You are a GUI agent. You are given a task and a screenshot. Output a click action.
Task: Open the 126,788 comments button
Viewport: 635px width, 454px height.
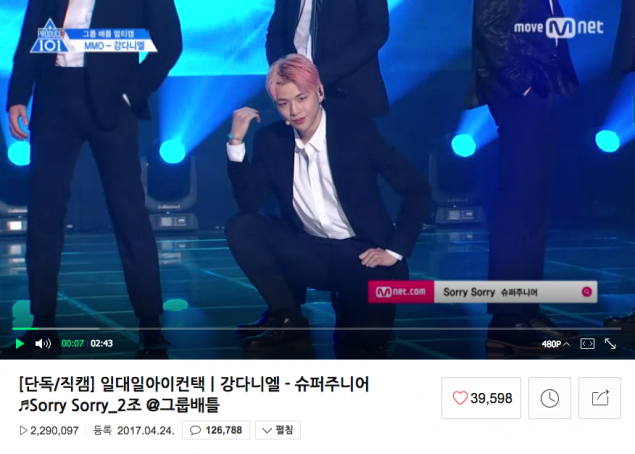[x=216, y=430]
